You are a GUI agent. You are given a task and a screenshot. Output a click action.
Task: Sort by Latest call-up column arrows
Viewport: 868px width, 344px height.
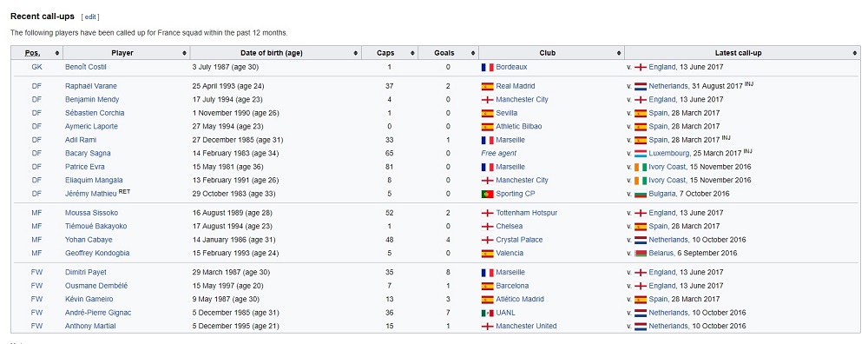(x=855, y=53)
